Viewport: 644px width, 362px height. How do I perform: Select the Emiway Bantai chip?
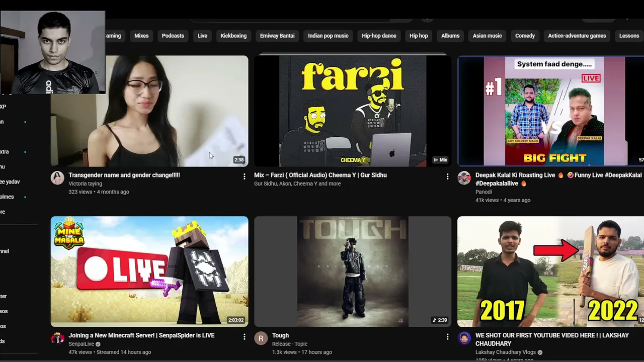pos(277,36)
